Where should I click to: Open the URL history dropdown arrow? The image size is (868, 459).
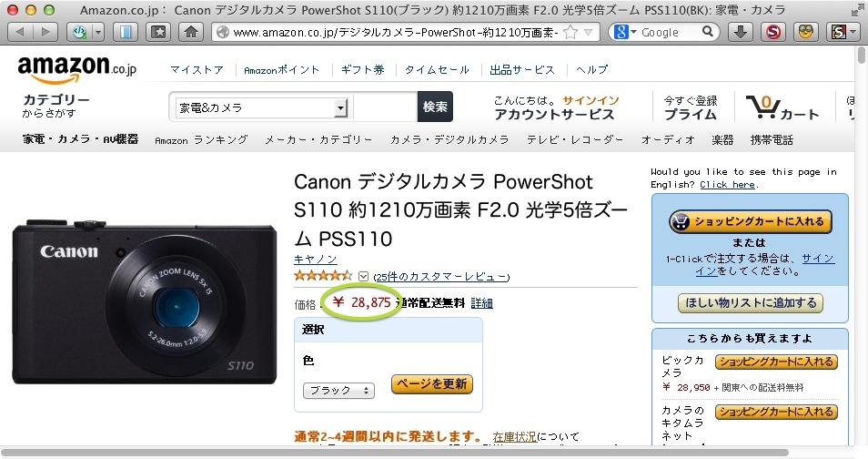click(589, 32)
